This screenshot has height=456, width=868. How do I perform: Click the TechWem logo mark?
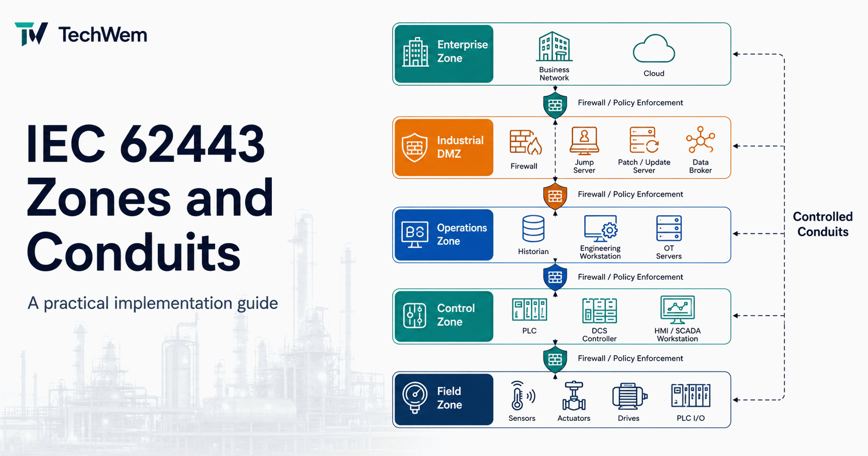tap(31, 34)
